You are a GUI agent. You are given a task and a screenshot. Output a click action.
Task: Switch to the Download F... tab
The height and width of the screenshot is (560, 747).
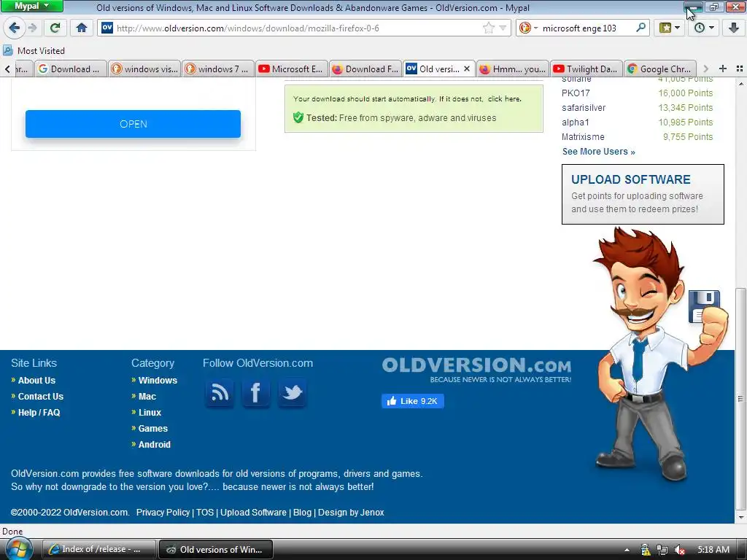365,69
